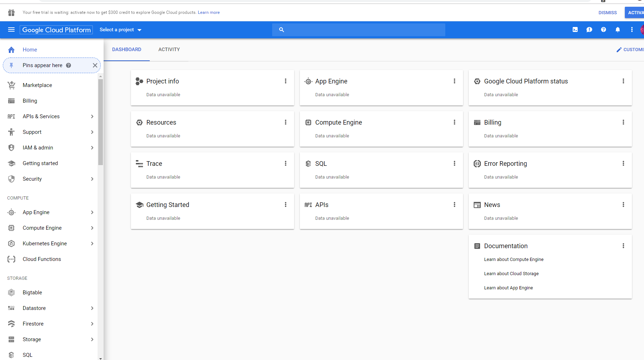
Task: Activate the Cloud Shell icon
Action: tap(575, 30)
